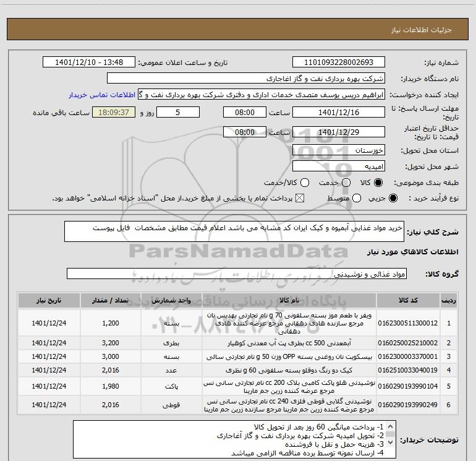Click the response deadline hour field 08:00
Screen dimensions: 476x461
pyautogui.click(x=245, y=113)
